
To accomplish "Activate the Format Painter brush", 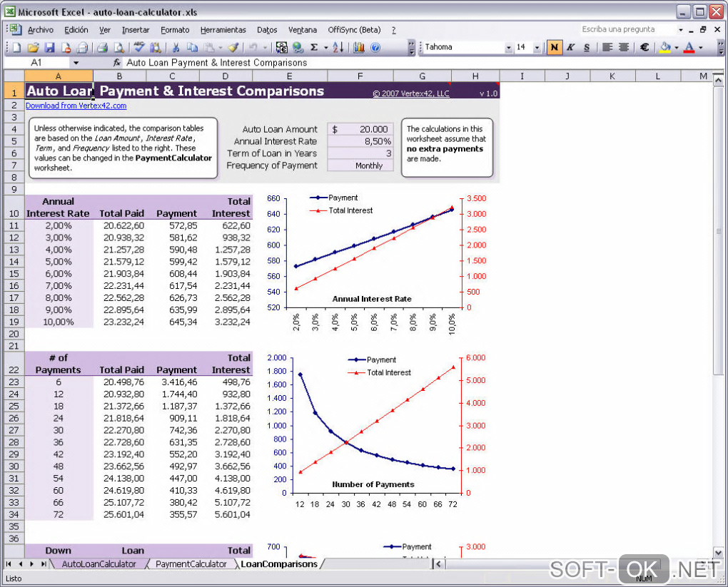I will pyautogui.click(x=233, y=47).
